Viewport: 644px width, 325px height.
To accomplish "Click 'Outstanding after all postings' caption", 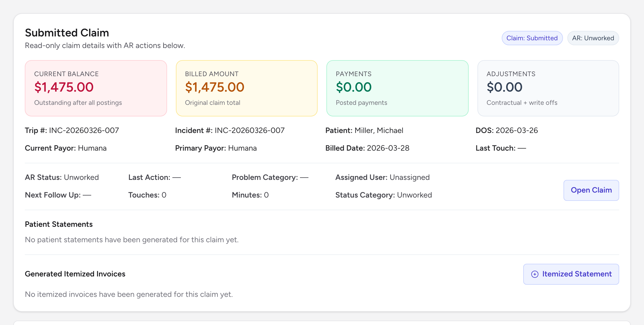I will (x=78, y=103).
